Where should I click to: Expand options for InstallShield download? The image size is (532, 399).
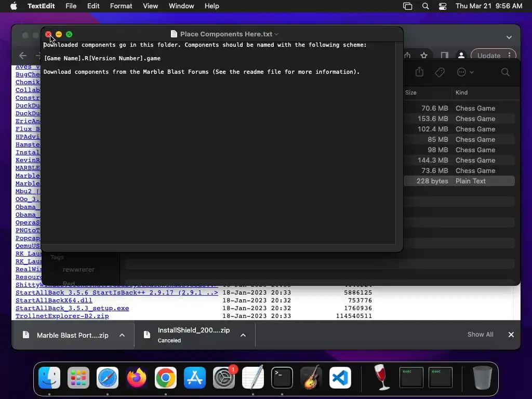243,335
